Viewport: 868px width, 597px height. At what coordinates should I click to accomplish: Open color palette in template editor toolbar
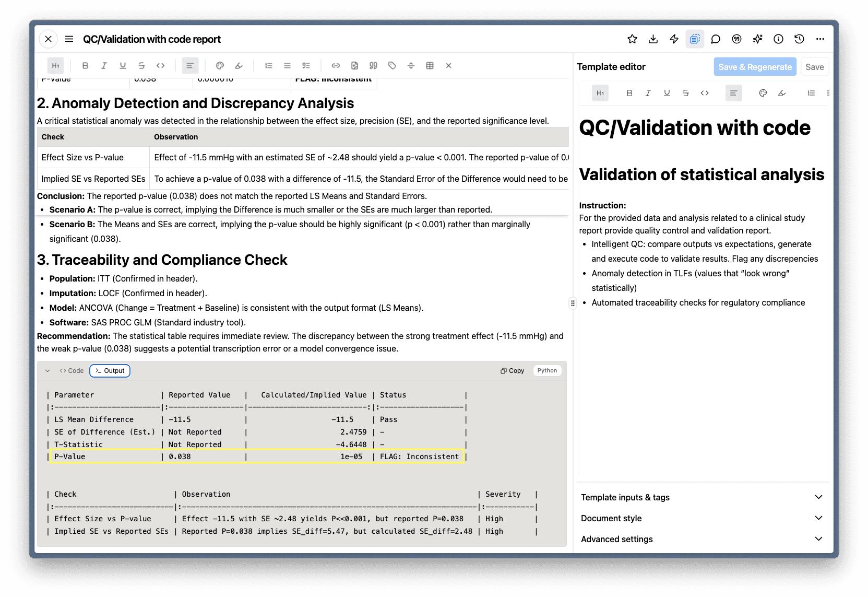tap(763, 93)
